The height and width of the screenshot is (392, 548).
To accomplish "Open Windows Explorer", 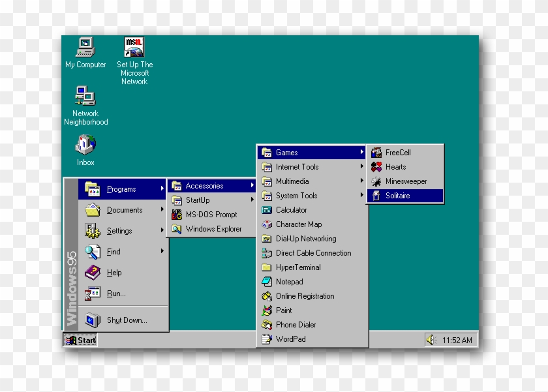I will 207,229.
